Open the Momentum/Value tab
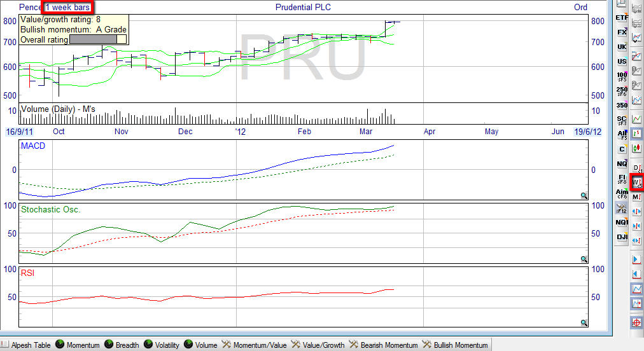 255,345
